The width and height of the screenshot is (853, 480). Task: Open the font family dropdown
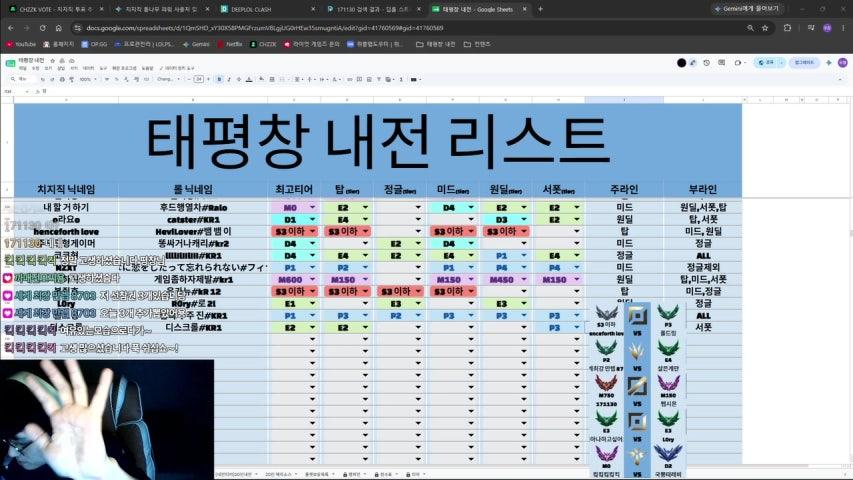pyautogui.click(x=168, y=79)
